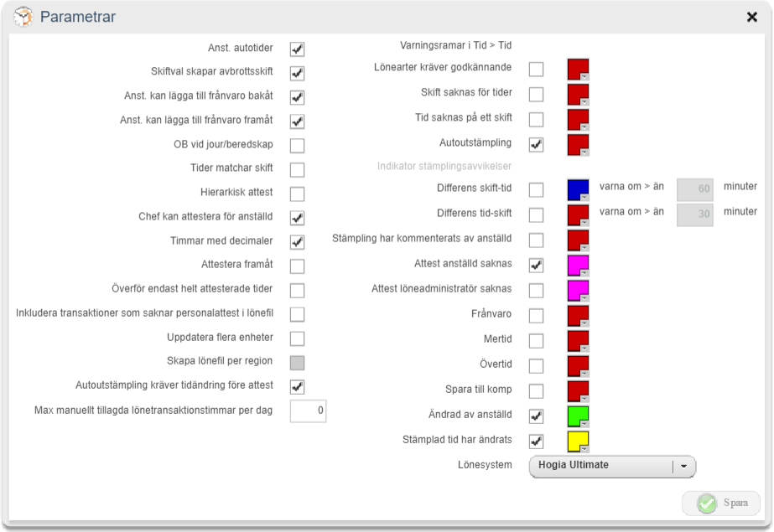
Task: Open magenta swatch for Attest anställd saknas
Action: click(x=578, y=266)
